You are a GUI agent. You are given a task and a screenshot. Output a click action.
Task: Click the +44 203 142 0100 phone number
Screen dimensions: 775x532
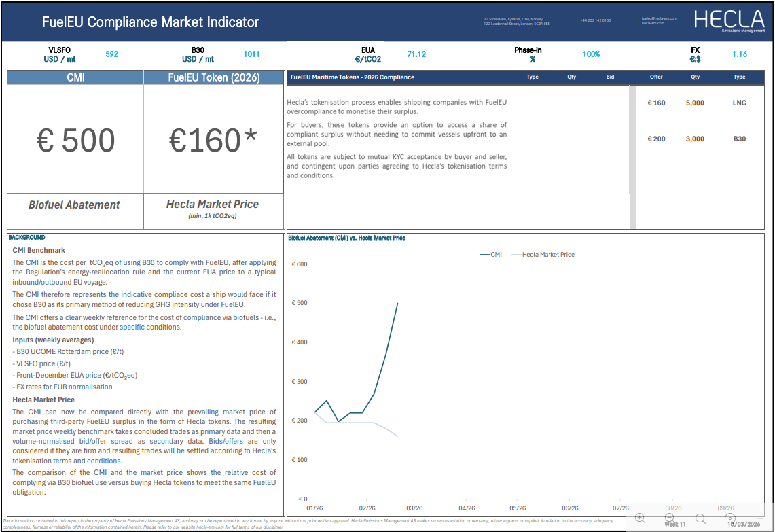[596, 20]
